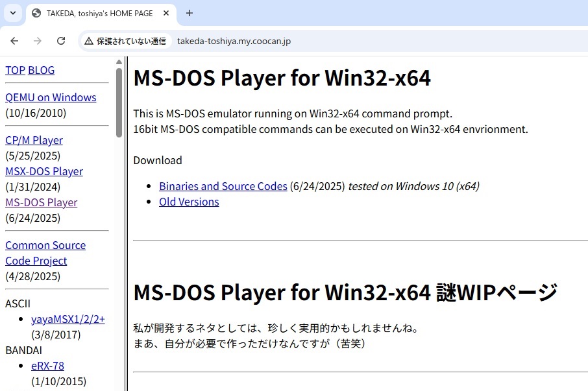
Task: Click the not-secure warning triangle icon
Action: [x=89, y=41]
